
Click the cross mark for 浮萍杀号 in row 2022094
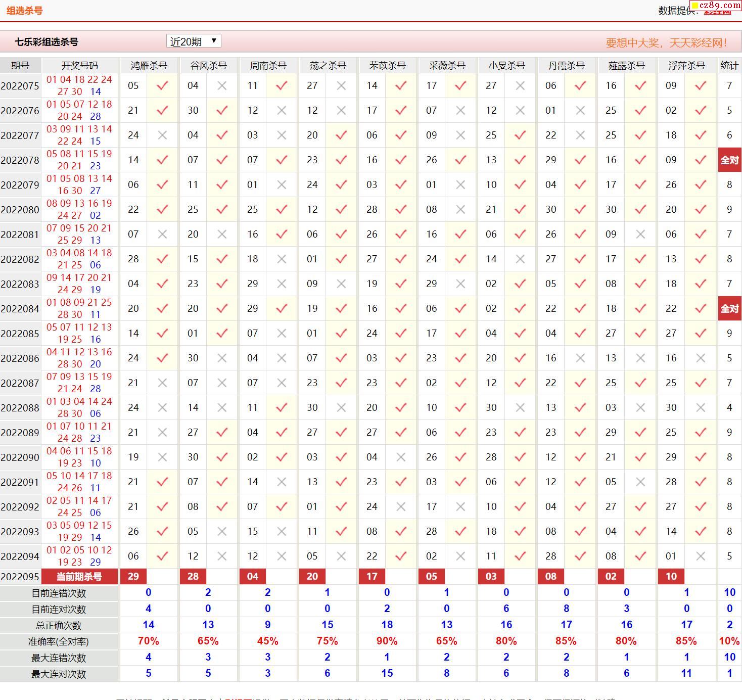(701, 556)
